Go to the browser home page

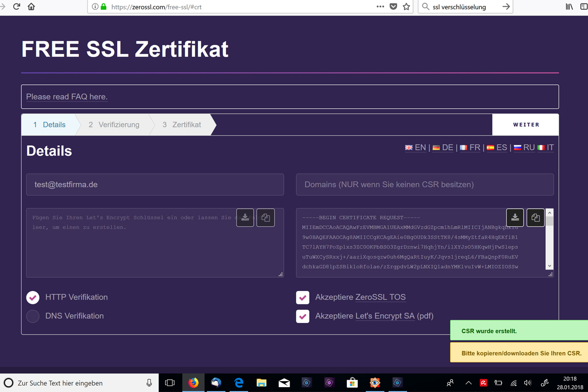pyautogui.click(x=31, y=7)
